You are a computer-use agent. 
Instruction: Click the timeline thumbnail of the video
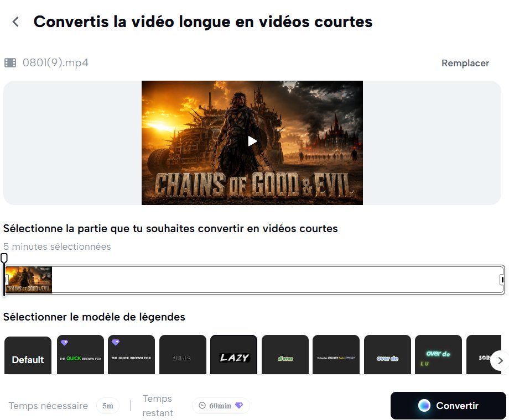pyautogui.click(x=29, y=280)
